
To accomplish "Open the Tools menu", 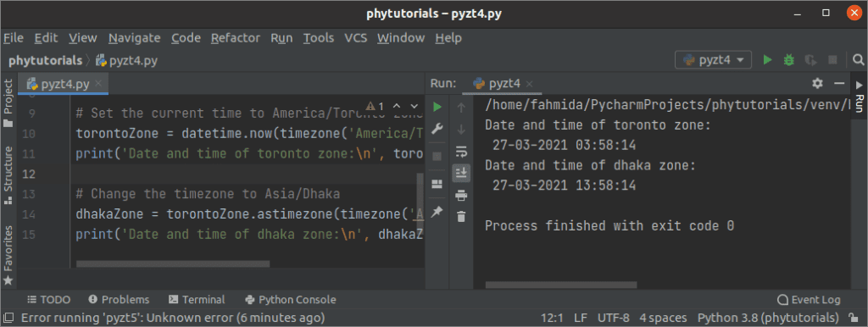I will (319, 37).
